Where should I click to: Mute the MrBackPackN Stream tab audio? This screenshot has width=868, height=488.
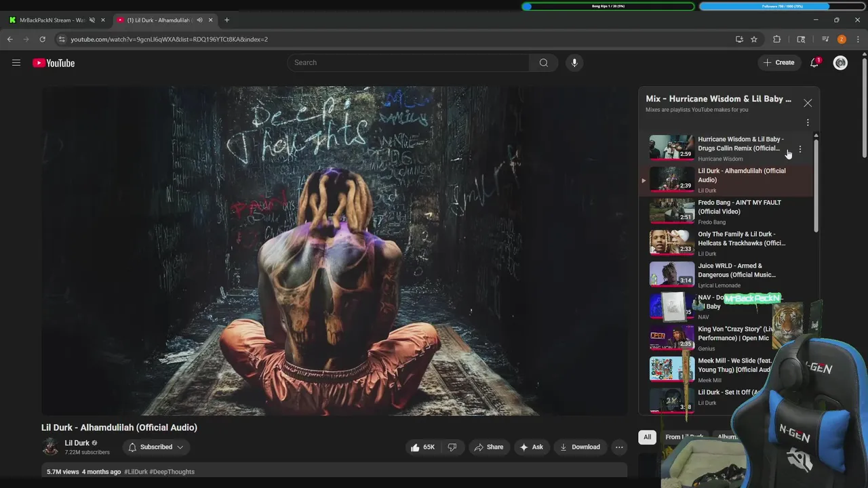click(x=92, y=20)
